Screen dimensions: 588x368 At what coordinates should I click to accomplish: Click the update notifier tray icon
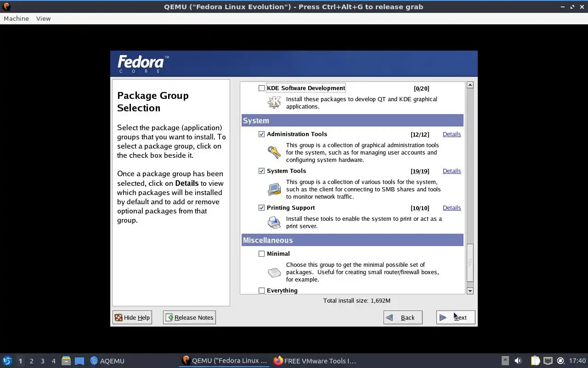(560, 361)
